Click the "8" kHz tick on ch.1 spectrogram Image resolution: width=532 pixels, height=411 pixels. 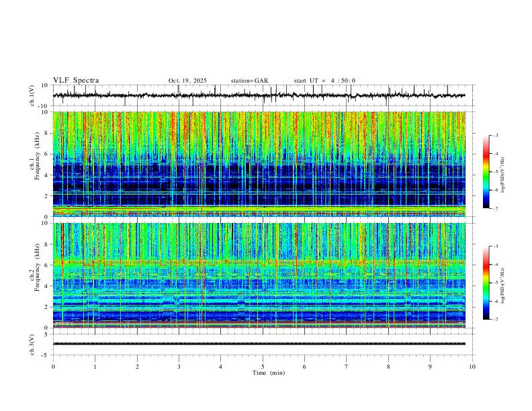tap(47, 133)
